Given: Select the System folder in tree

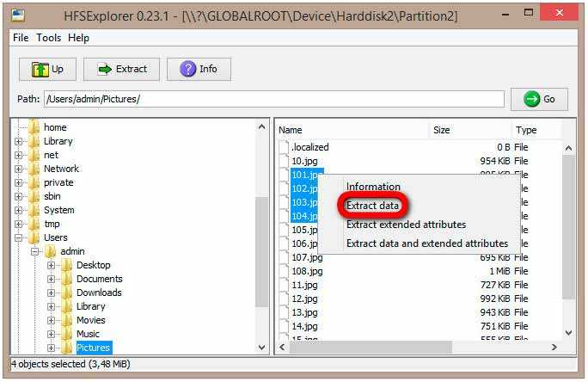Looking at the screenshot, I should pyautogui.click(x=58, y=210).
